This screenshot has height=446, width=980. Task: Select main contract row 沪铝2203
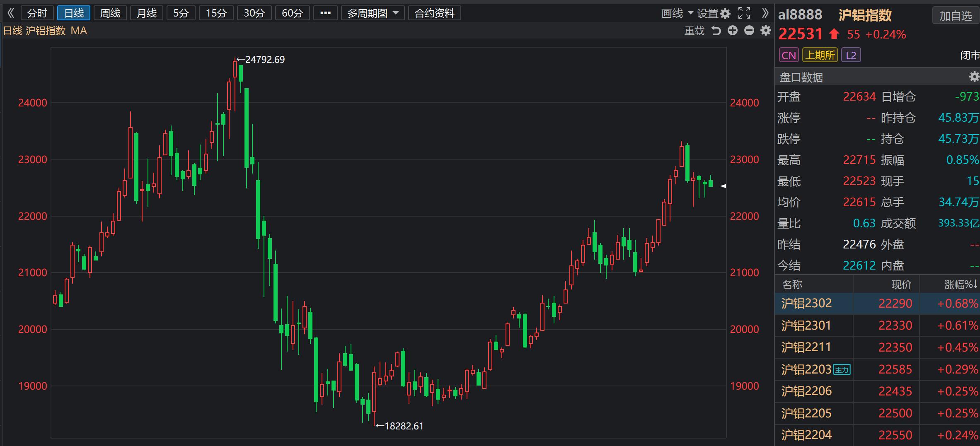point(877,369)
